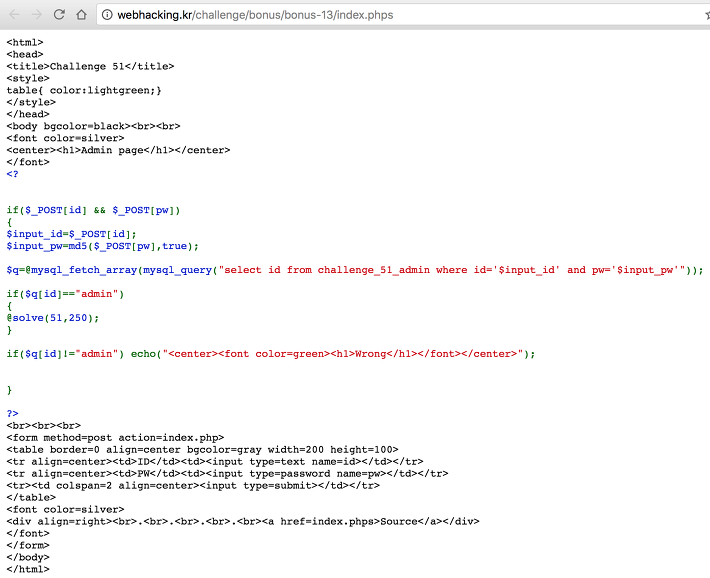Select the echo line containing 'Wrong'
Image resolution: width=710 pixels, height=578 pixels.
pos(271,354)
